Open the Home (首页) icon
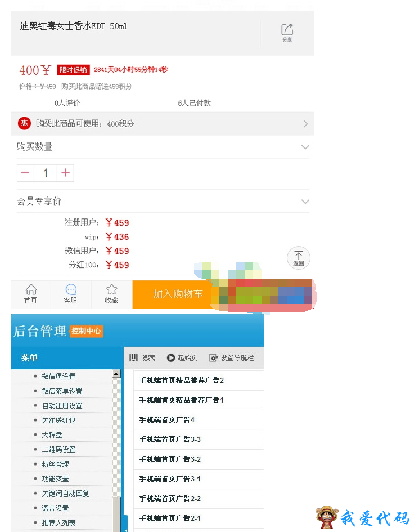Screen dimensions: 419x532 pyautogui.click(x=31, y=294)
